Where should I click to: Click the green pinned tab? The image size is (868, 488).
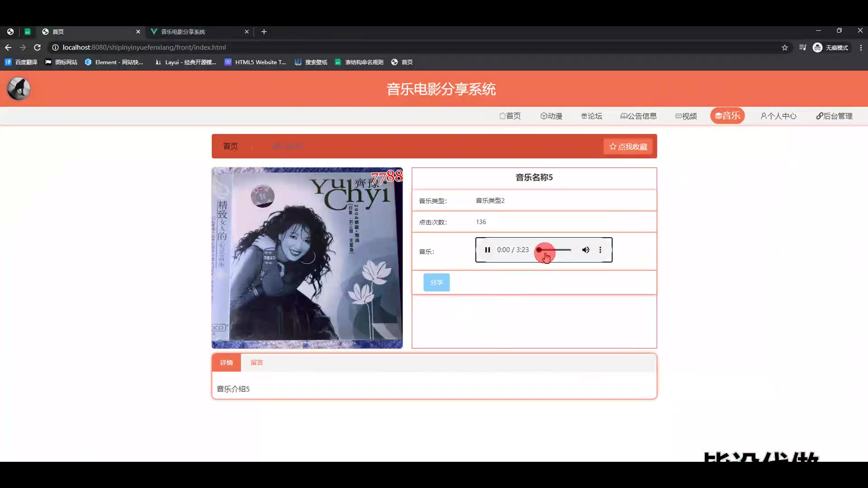coord(28,32)
